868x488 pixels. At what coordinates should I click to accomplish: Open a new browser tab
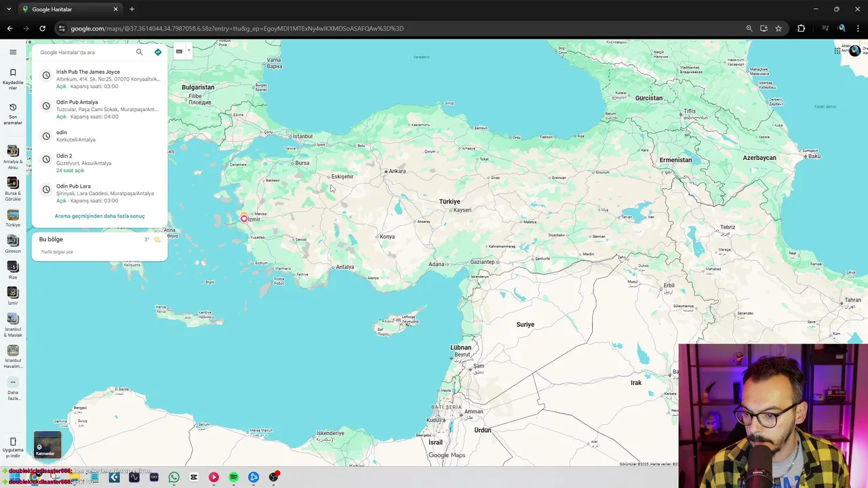(x=132, y=9)
